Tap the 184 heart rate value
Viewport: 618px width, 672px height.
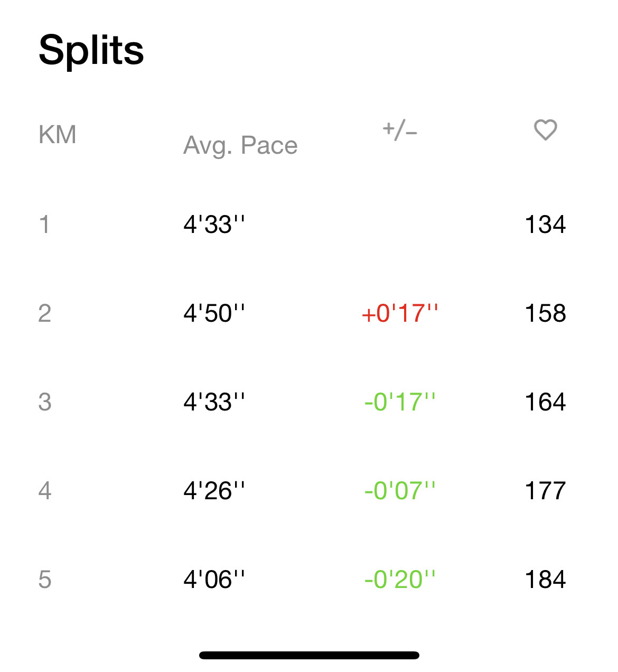pyautogui.click(x=545, y=580)
